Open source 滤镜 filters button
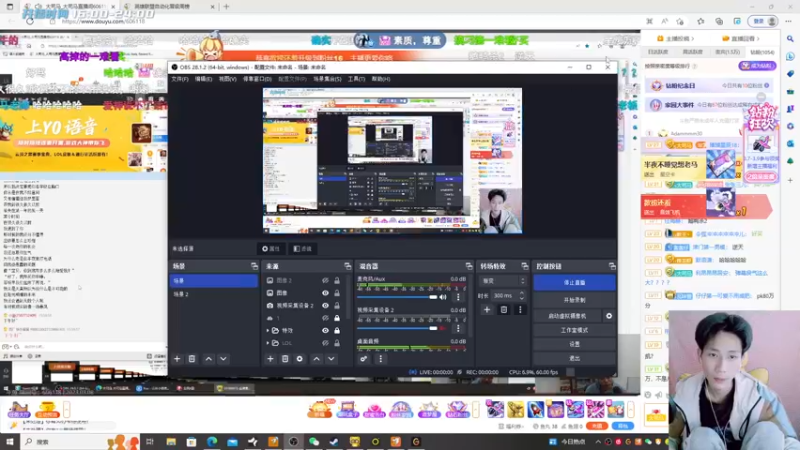 [x=303, y=248]
